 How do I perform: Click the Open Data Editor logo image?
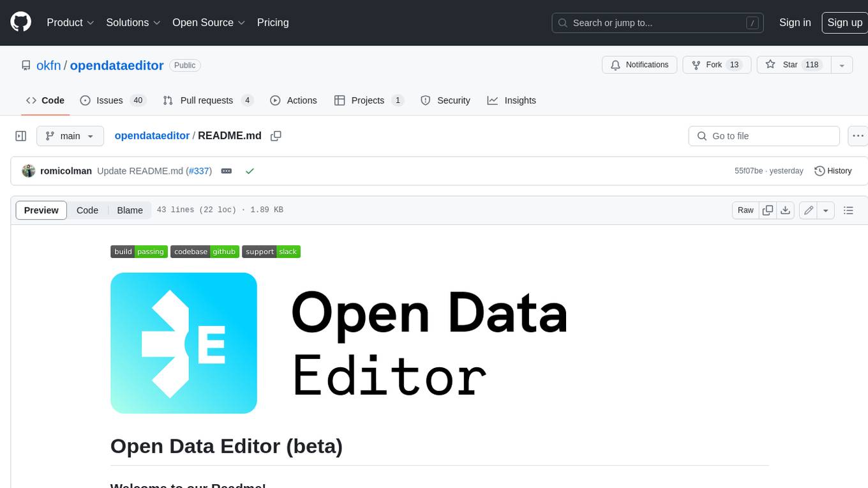click(x=339, y=343)
